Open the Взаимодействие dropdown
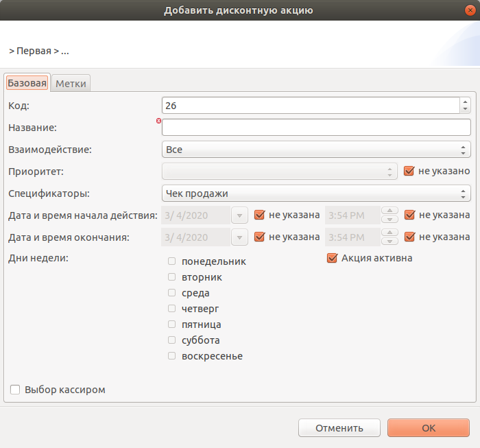Viewport: 480px width, 448px height. [316, 150]
